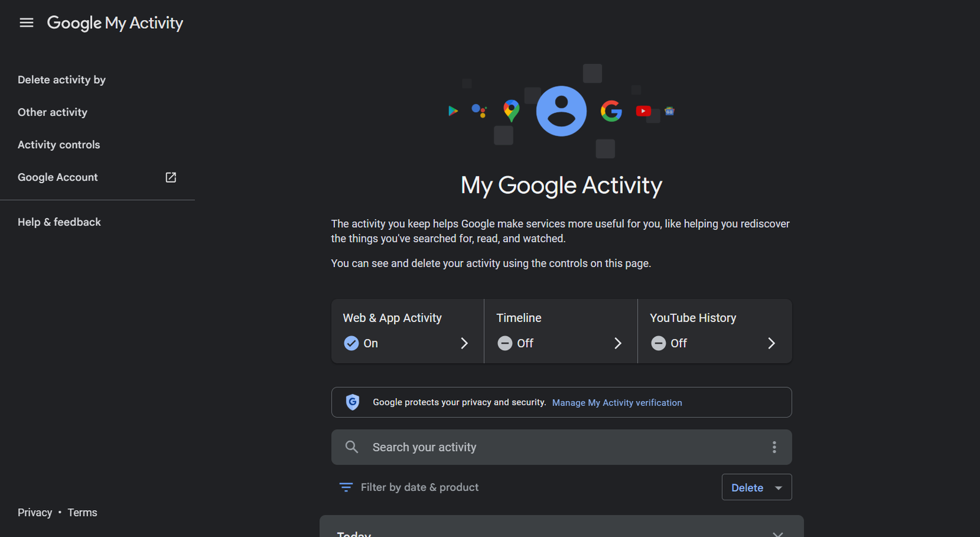
Task: Click the privacy shield icon
Action: 353,402
